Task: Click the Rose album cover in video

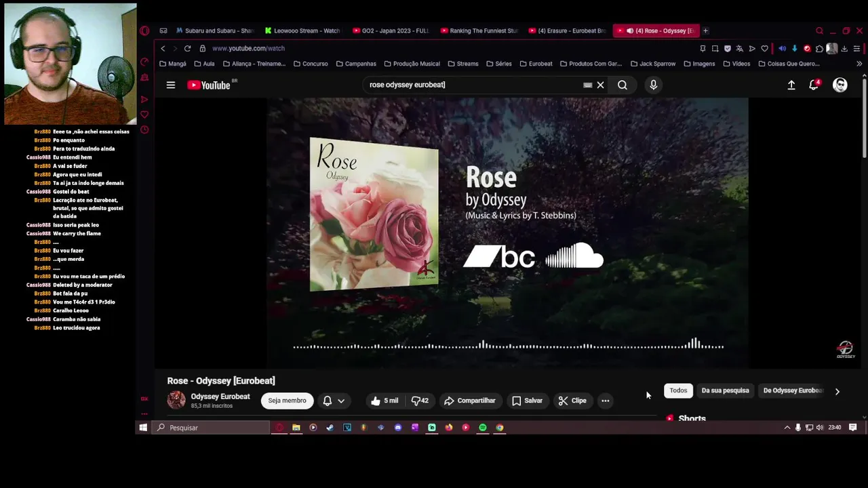Action: tap(374, 214)
